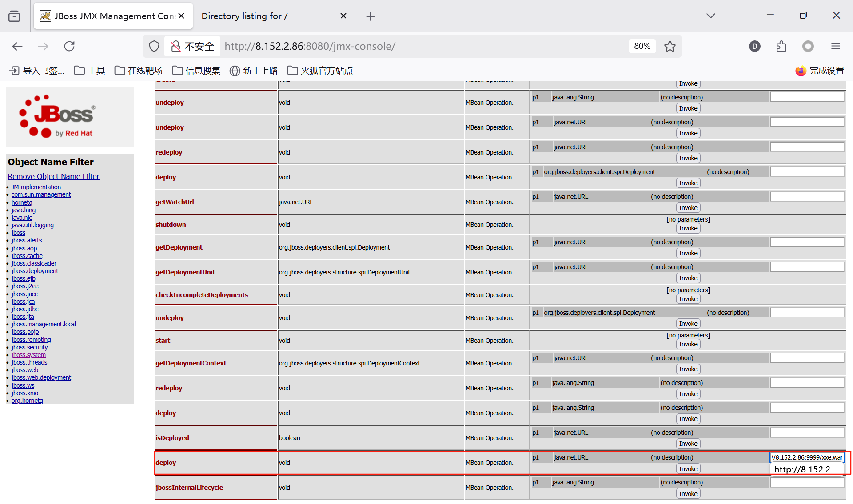Click the D account icon in toolbar
Screen dimensions: 853x504
755,46
